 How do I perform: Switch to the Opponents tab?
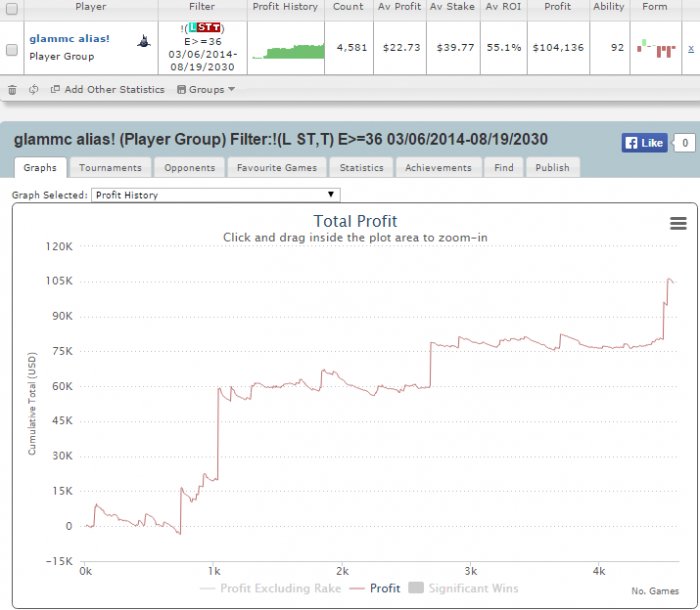pyautogui.click(x=189, y=167)
